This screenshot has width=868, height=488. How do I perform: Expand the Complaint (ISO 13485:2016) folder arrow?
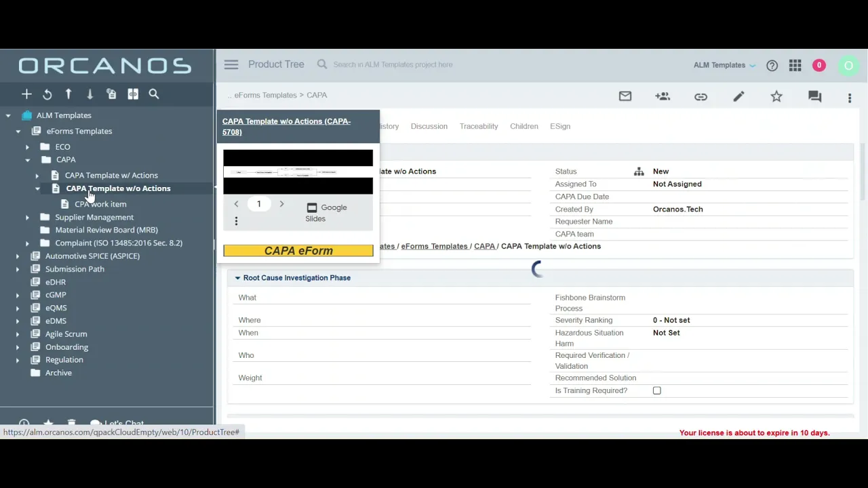27,243
